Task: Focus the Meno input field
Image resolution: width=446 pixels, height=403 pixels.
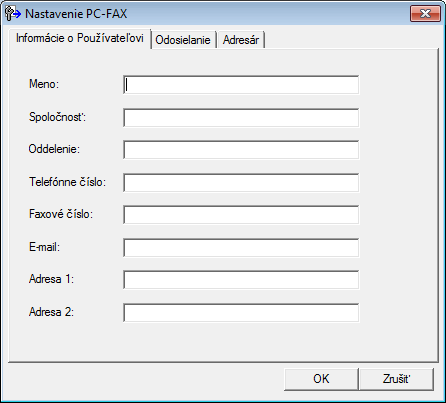Action: point(241,85)
